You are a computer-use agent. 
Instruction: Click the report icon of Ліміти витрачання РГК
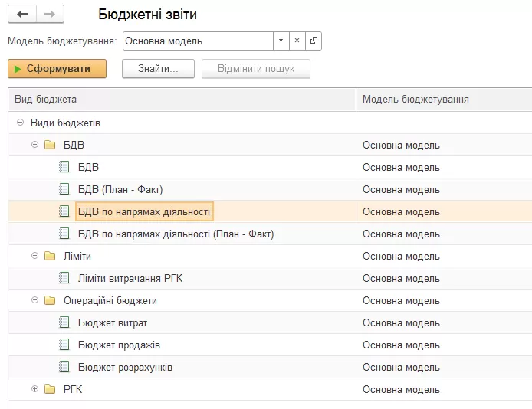pyautogui.click(x=64, y=277)
